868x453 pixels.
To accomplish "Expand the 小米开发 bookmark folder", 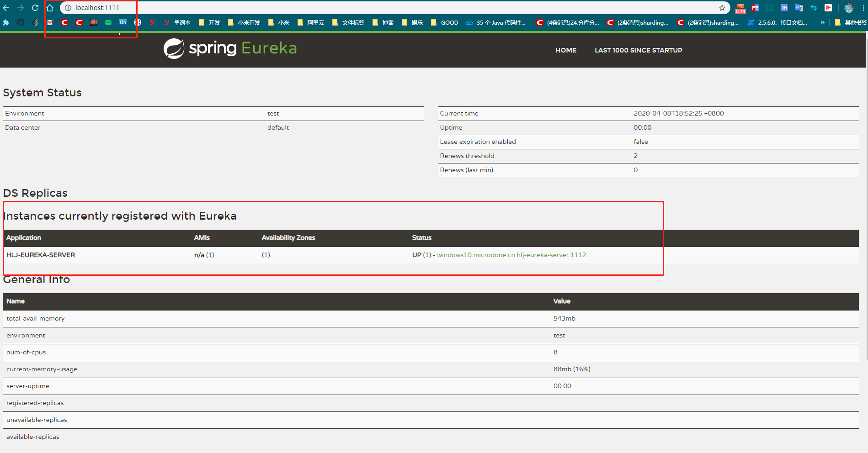I will point(244,22).
